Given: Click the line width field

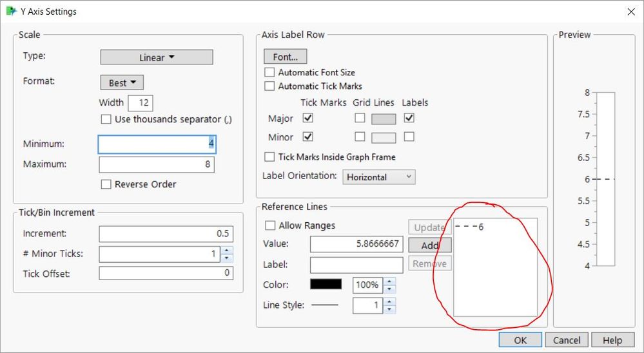Looking at the screenshot, I should (x=367, y=305).
